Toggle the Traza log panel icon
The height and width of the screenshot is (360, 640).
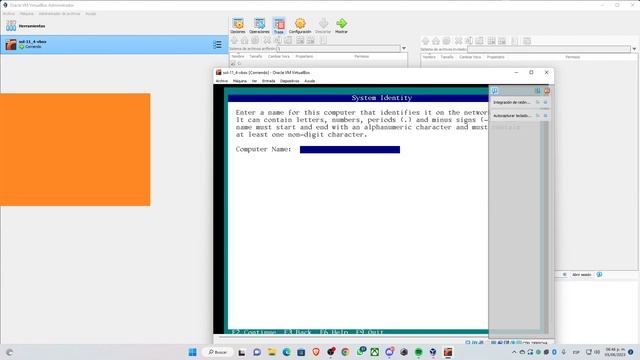279,26
